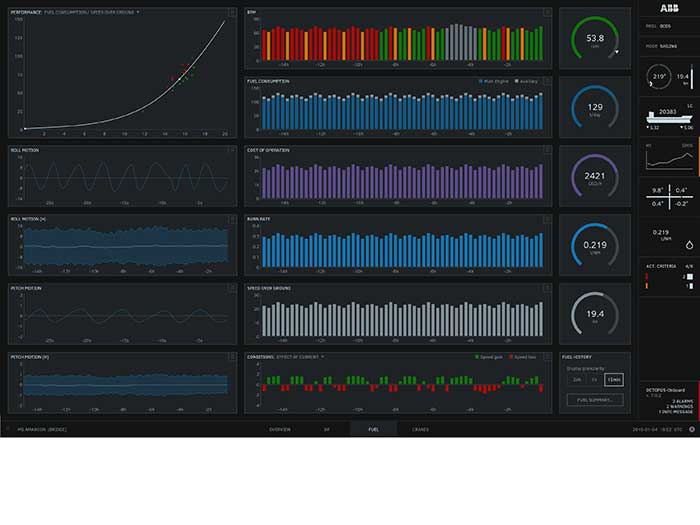The height and width of the screenshot is (525, 700).
Task: Expand the Burn Rate panel icon
Action: click(547, 219)
